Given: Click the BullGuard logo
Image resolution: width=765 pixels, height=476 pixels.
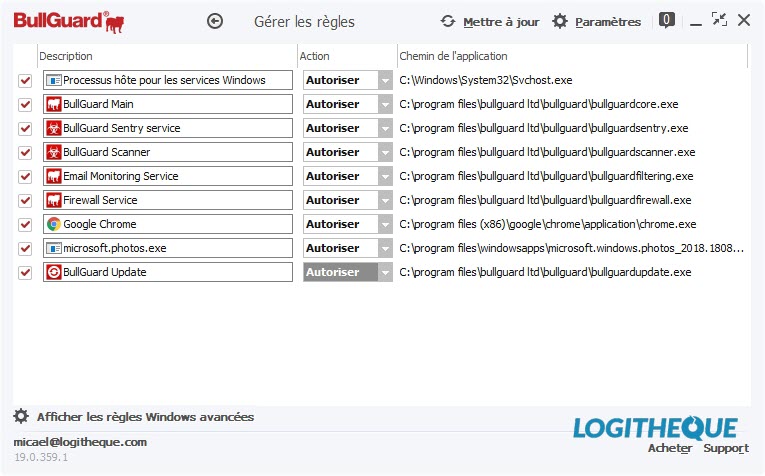Looking at the screenshot, I should (x=69, y=22).
